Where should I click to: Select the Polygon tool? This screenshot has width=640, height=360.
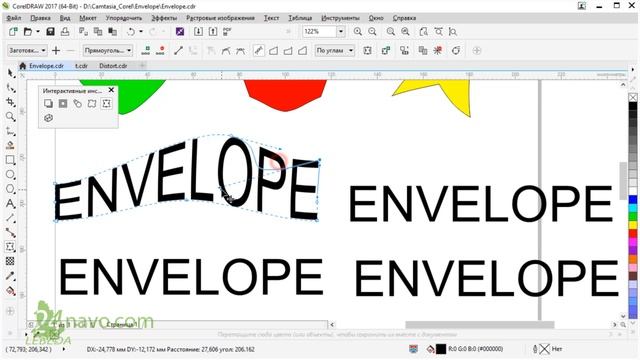(10, 189)
